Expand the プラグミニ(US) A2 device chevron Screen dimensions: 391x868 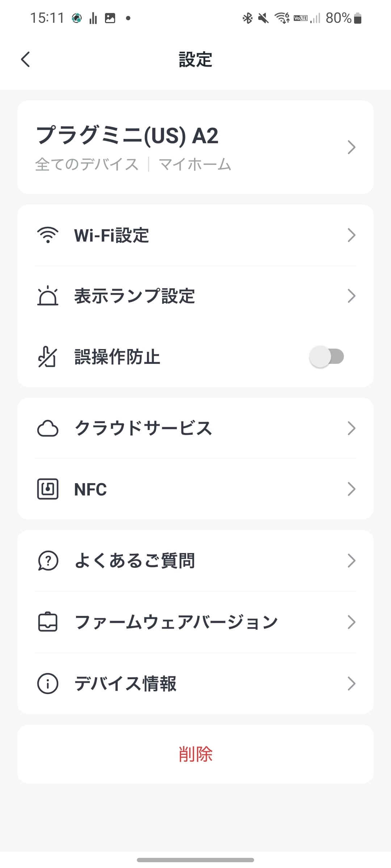coord(351,147)
